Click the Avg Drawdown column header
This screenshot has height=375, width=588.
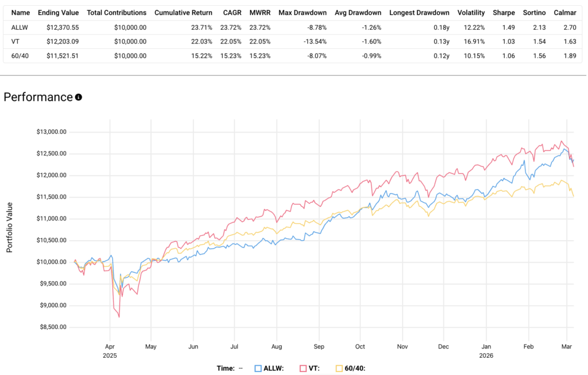(358, 13)
